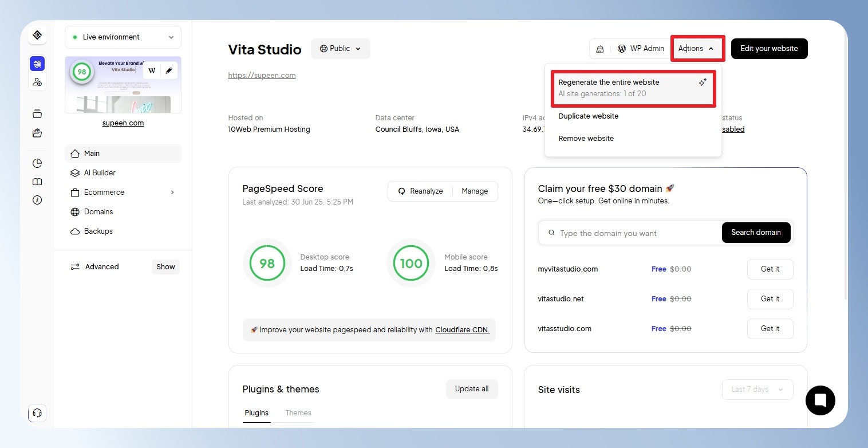Open the Cloudflare CDN link
Image resolution: width=868 pixels, height=448 pixels.
[462, 330]
